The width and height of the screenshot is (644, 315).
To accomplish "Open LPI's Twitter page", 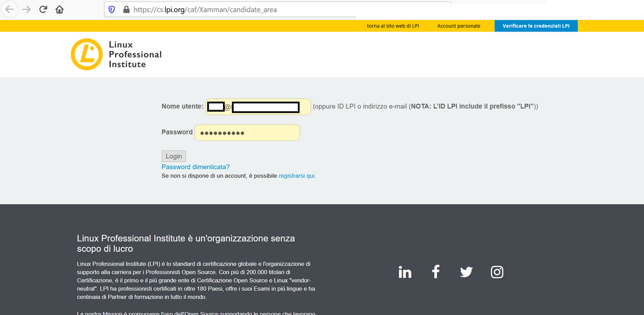I will coord(466,272).
